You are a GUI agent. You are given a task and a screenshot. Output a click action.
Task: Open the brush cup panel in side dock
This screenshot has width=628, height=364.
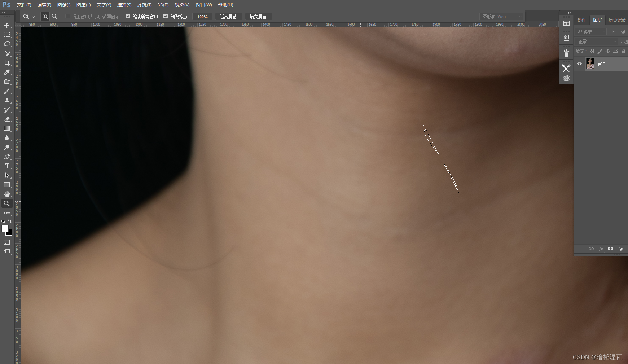tap(566, 53)
